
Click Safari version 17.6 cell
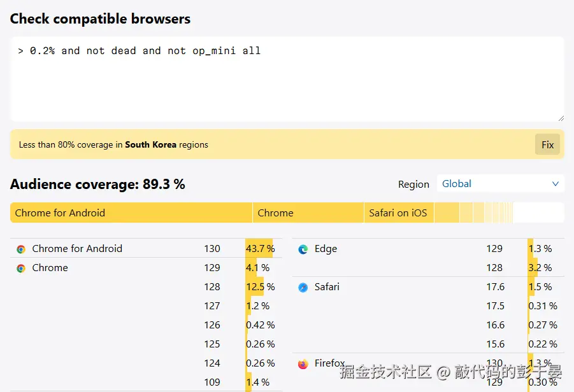(x=495, y=287)
